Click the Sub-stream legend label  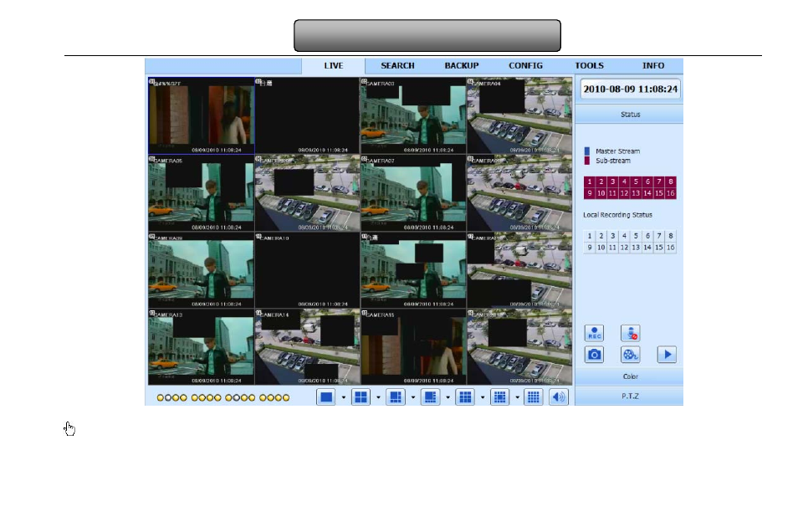pos(613,161)
